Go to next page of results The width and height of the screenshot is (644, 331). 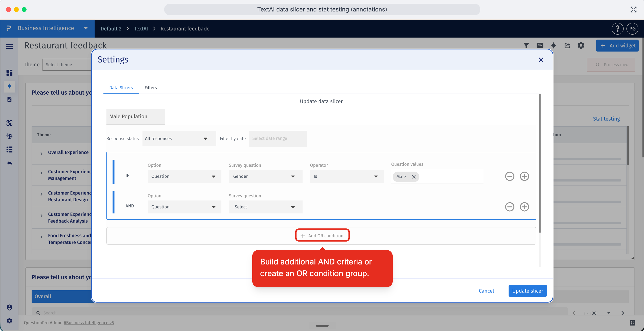[622, 313]
